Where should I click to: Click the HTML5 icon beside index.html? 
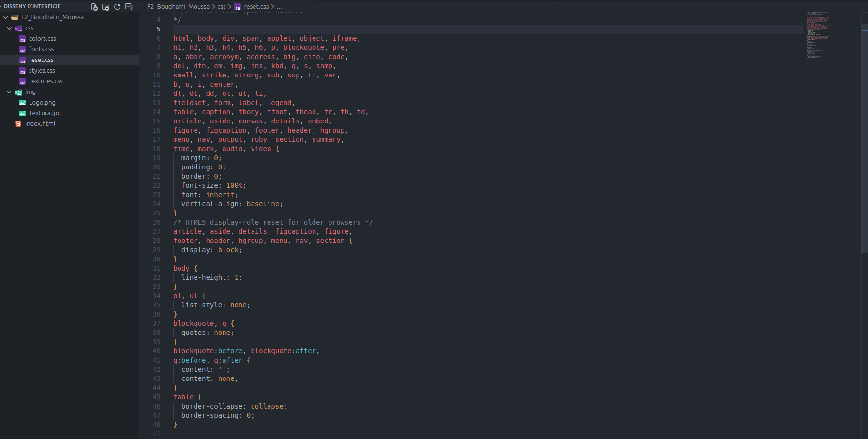coord(18,124)
